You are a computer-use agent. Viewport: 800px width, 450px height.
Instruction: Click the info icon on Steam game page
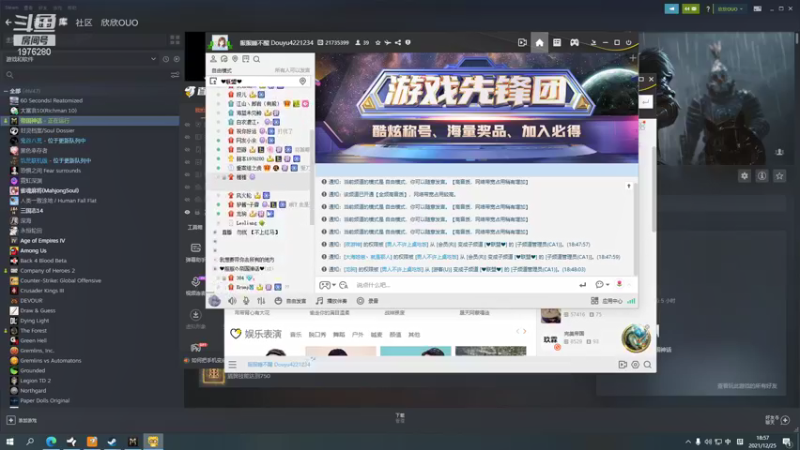[762, 176]
